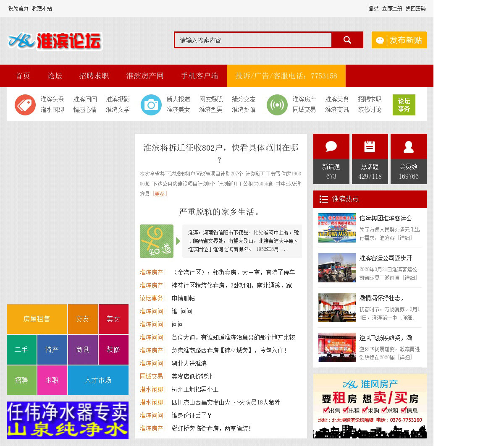
Task: Open the 任伟净水器专卖 advertisement banner
Action: [68, 420]
